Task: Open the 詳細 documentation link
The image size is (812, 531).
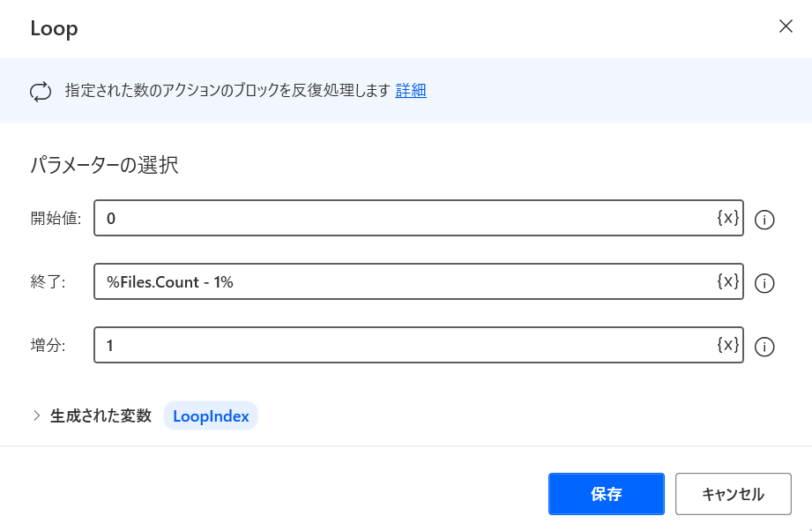Action: tap(411, 91)
